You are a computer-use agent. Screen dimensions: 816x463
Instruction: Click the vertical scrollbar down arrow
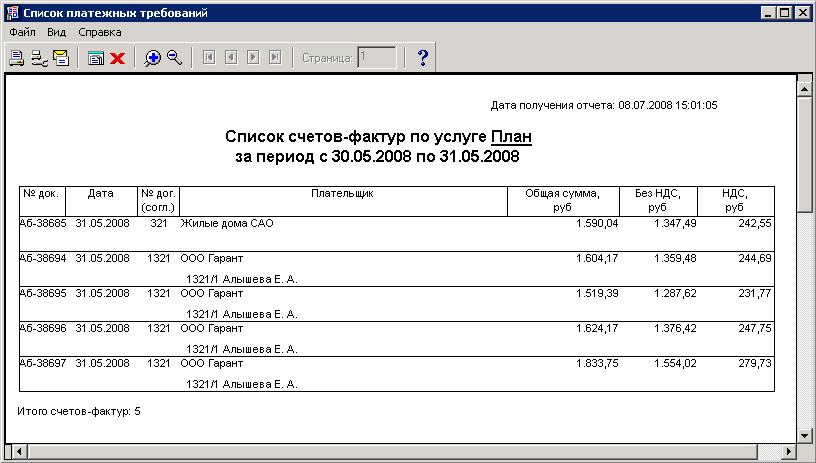(803, 434)
